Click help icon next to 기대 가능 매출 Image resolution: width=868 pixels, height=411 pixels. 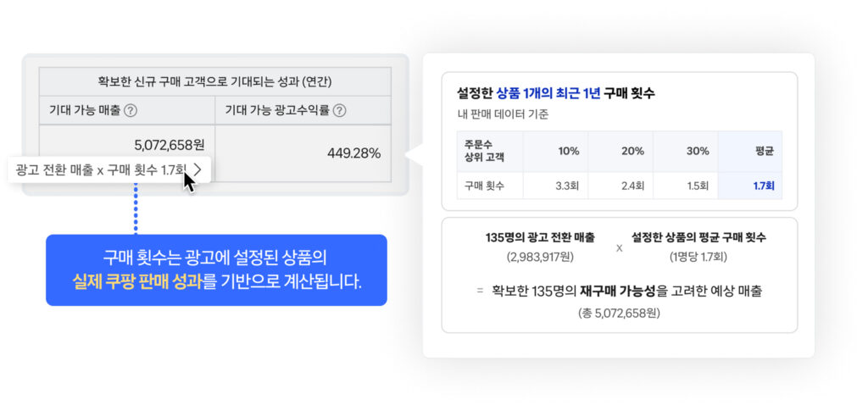click(x=130, y=111)
